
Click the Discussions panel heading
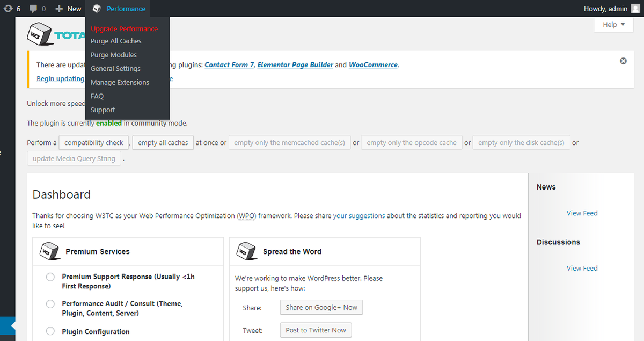click(558, 242)
